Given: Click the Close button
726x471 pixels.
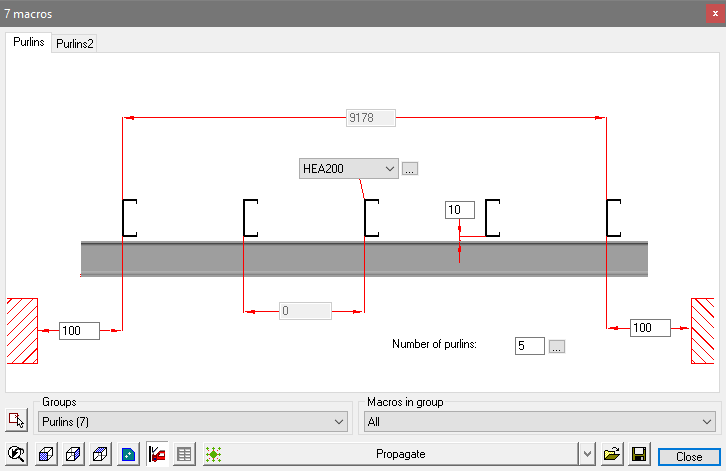Looking at the screenshot, I should click(688, 455).
